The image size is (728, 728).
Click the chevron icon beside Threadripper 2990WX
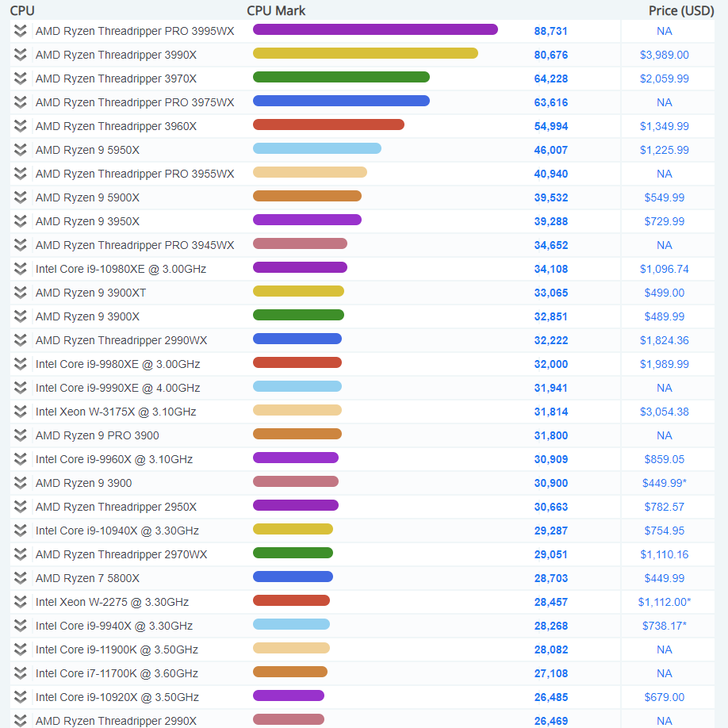20,340
